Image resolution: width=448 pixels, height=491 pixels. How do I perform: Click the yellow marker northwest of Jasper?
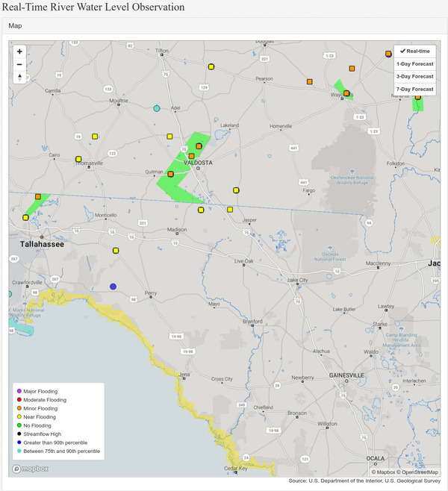(x=230, y=210)
